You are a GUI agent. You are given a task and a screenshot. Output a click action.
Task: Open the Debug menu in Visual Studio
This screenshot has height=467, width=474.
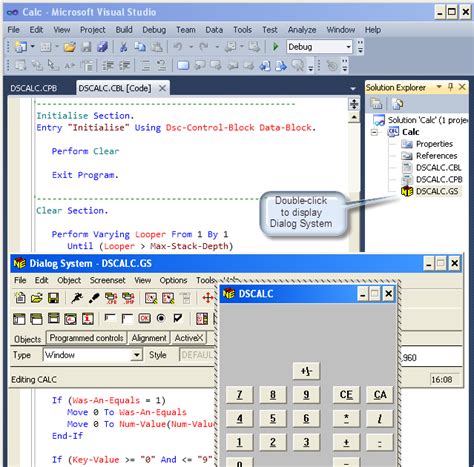click(x=154, y=30)
